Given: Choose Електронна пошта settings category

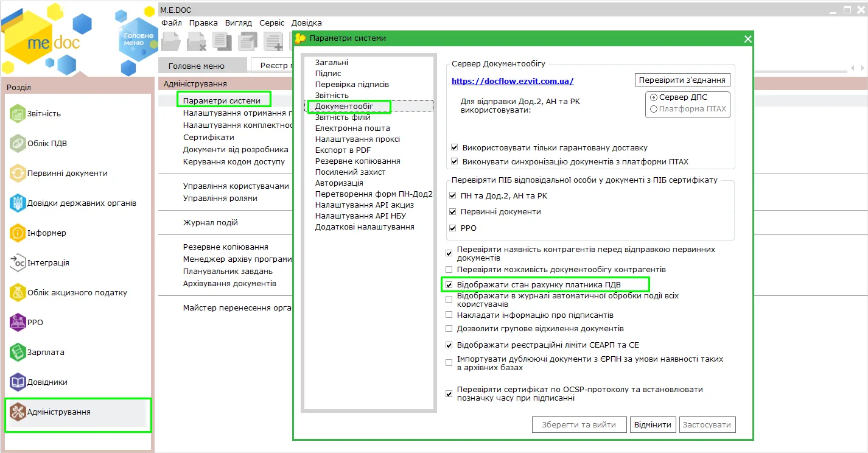Looking at the screenshot, I should (352, 128).
